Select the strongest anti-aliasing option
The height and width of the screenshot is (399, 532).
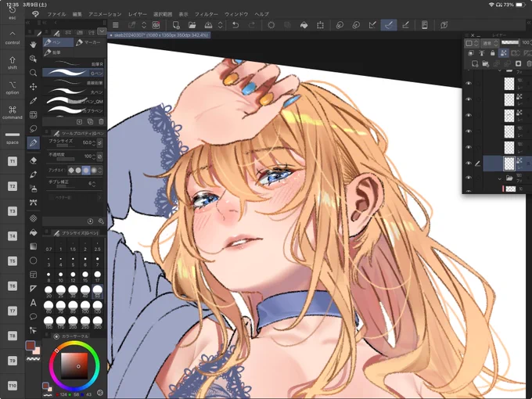[94, 171]
